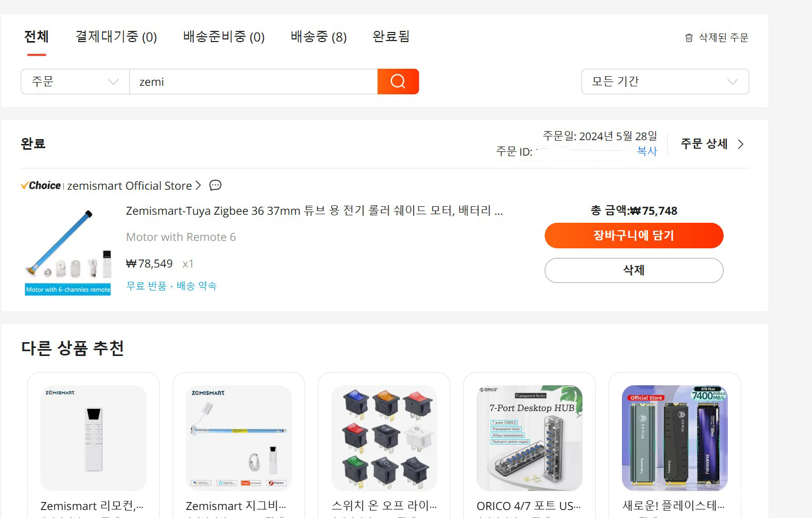Image resolution: width=812 pixels, height=518 pixels.
Task: Click the 장바구니에 담기 button
Action: pos(634,236)
